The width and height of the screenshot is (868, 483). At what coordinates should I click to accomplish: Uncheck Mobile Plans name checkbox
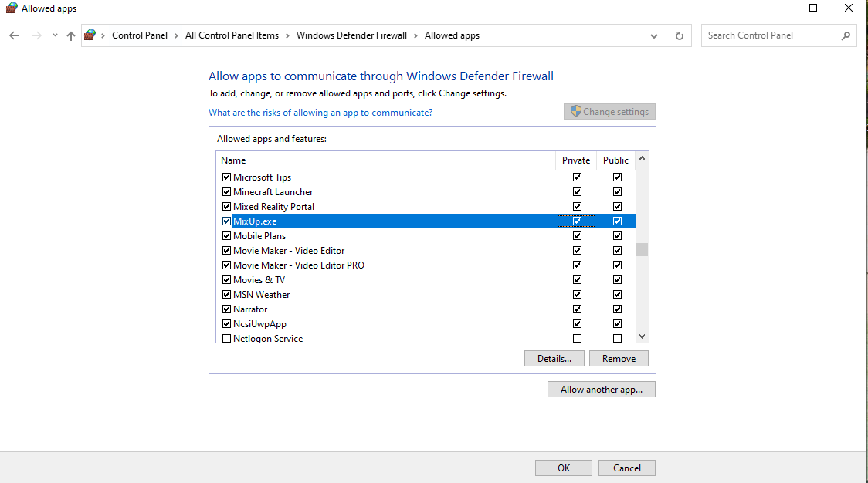[226, 235]
